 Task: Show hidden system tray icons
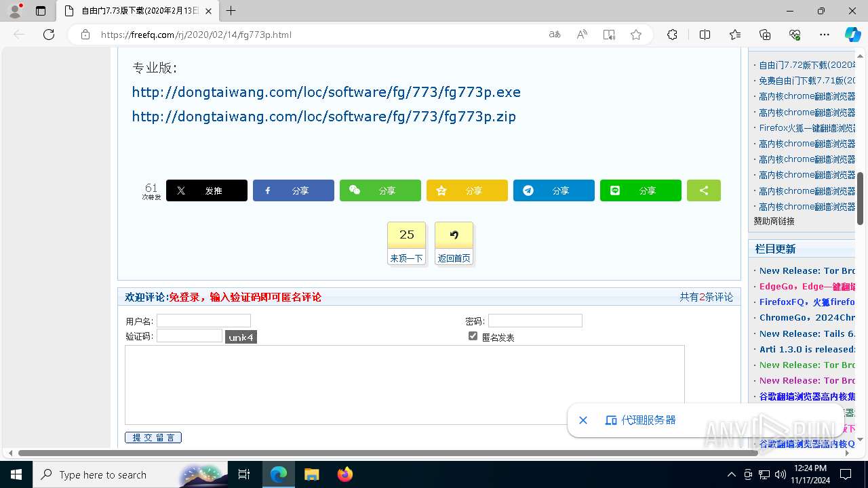pos(731,474)
